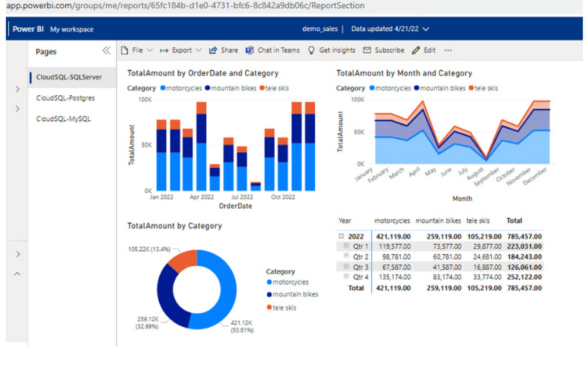Click the File document icon in toolbar

click(x=124, y=51)
